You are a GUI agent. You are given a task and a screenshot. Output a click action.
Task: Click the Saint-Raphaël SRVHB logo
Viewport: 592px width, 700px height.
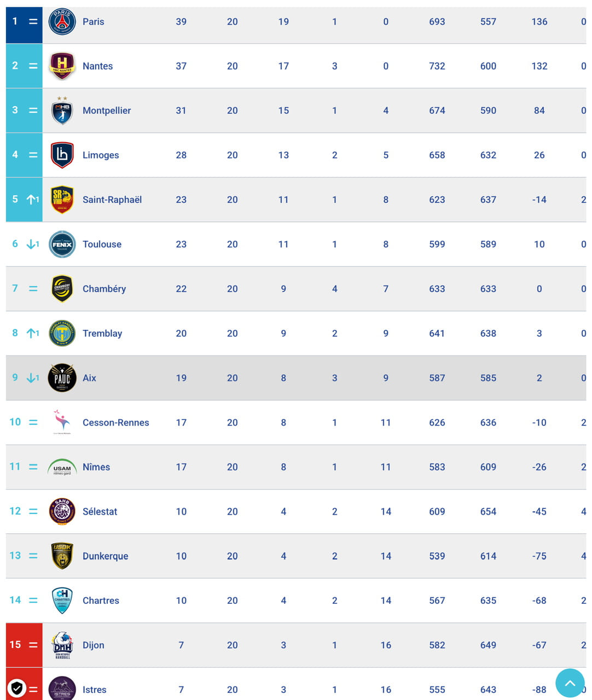pos(62,200)
